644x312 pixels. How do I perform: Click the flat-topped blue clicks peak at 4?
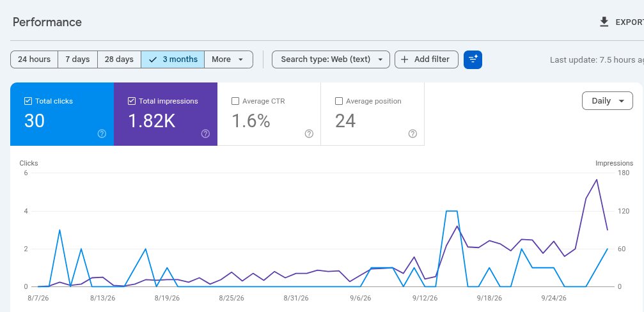tap(452, 211)
